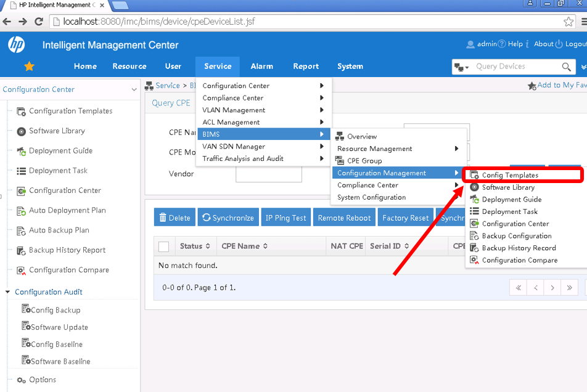The height and width of the screenshot is (392, 587).
Task: Collapse the Configuration Audit tree section
Action: (x=7, y=292)
